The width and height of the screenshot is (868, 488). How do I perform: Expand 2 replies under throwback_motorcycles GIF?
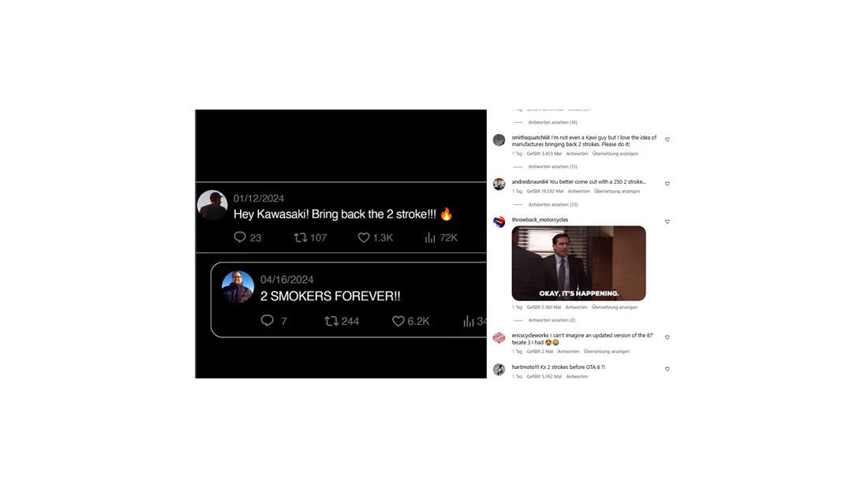pyautogui.click(x=552, y=320)
